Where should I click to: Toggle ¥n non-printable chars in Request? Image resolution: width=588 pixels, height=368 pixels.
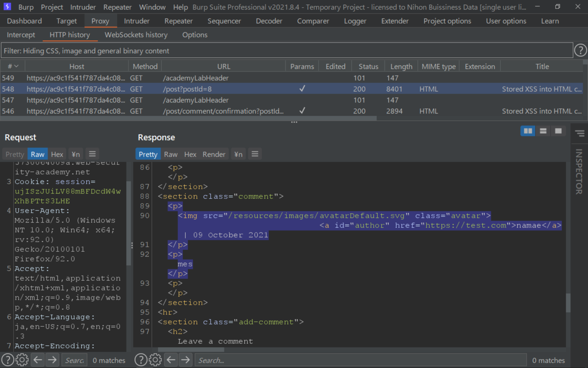click(x=75, y=154)
